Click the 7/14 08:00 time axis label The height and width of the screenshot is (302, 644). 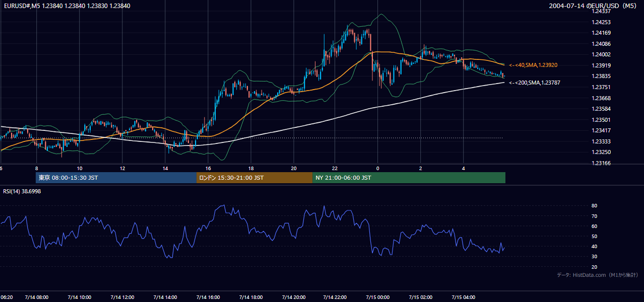click(x=36, y=297)
